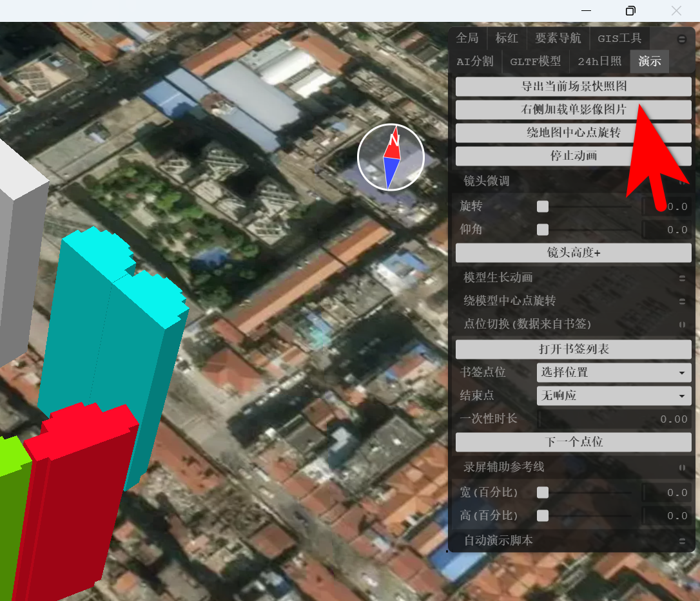Collapse the 点位切换(数据来自书签) section
The image size is (700, 601).
tap(573, 324)
